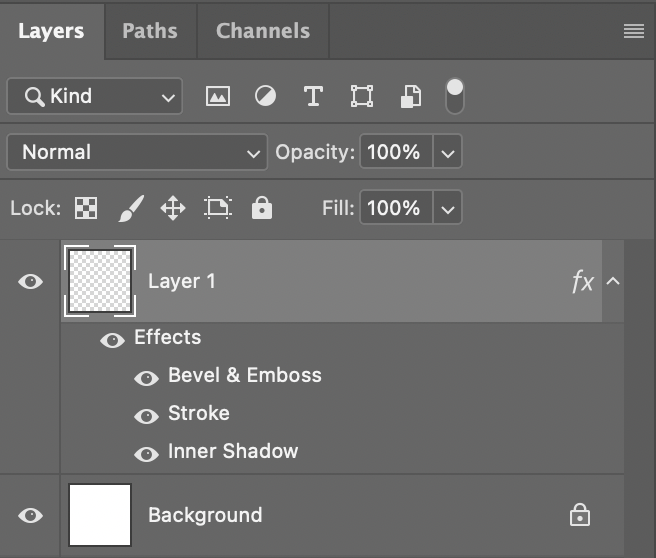Click the Layer 1 name
Image resolution: width=656 pixels, height=558 pixels.
pos(182,281)
